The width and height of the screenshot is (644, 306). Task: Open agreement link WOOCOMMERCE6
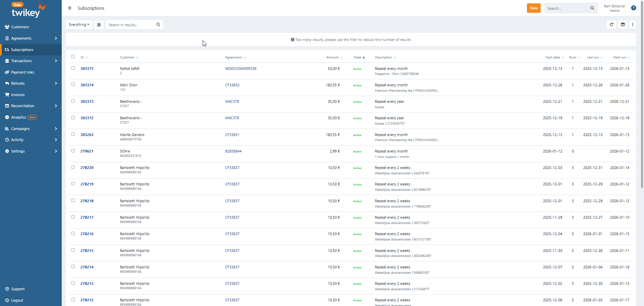241,69
